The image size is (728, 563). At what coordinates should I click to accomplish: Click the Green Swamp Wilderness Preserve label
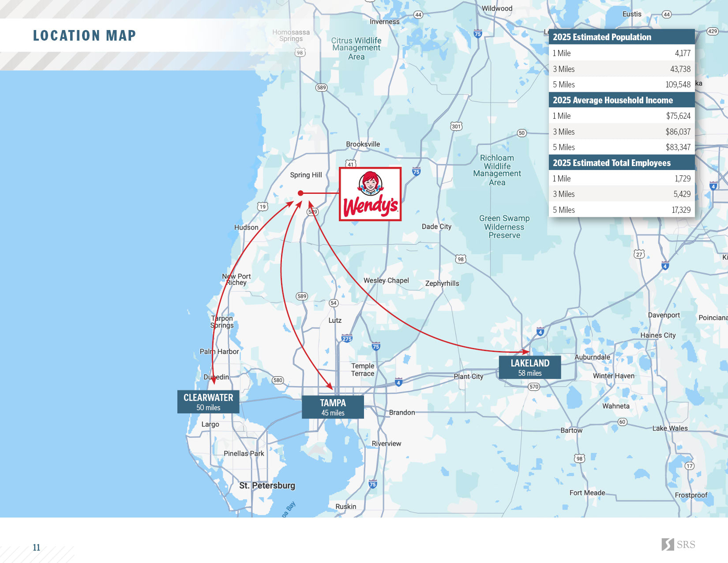point(504,227)
